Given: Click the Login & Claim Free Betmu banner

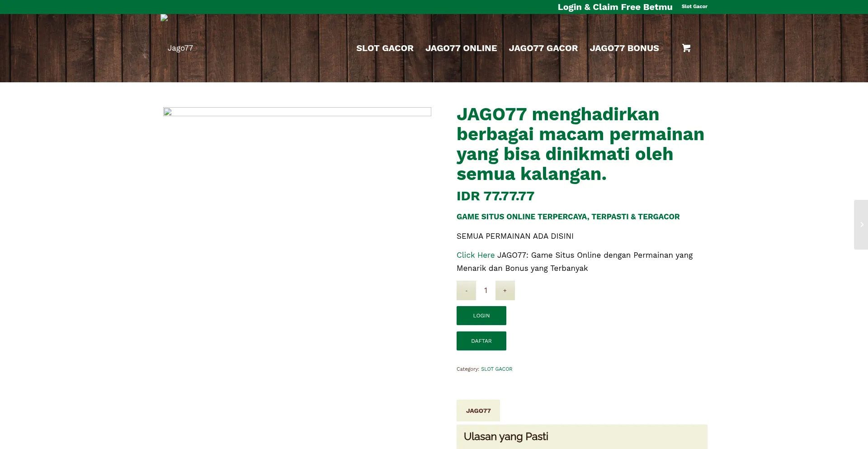Looking at the screenshot, I should click(x=614, y=7).
